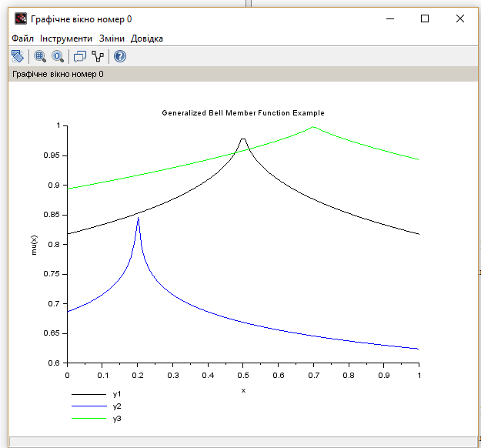Click the y1 legend label
481x448 pixels.
point(117,394)
